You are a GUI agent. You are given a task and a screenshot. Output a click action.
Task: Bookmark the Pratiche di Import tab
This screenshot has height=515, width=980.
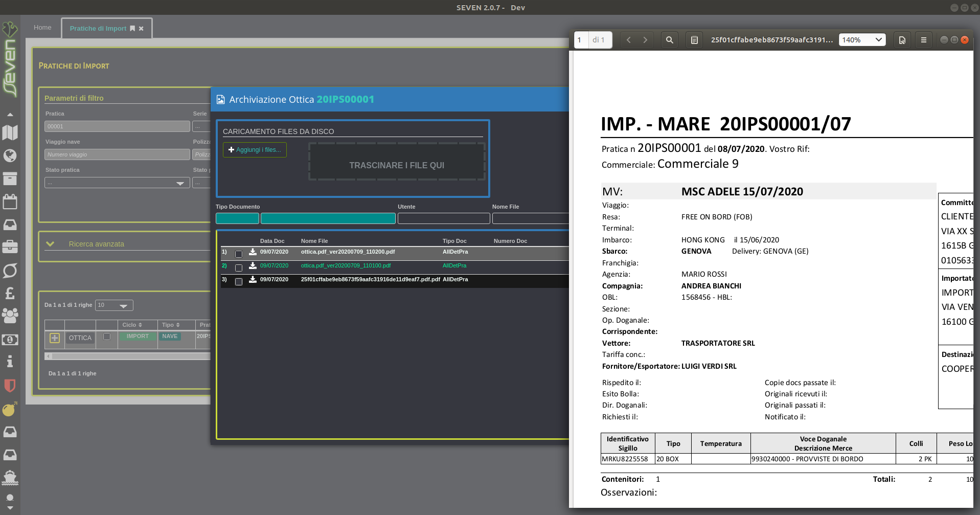132,29
